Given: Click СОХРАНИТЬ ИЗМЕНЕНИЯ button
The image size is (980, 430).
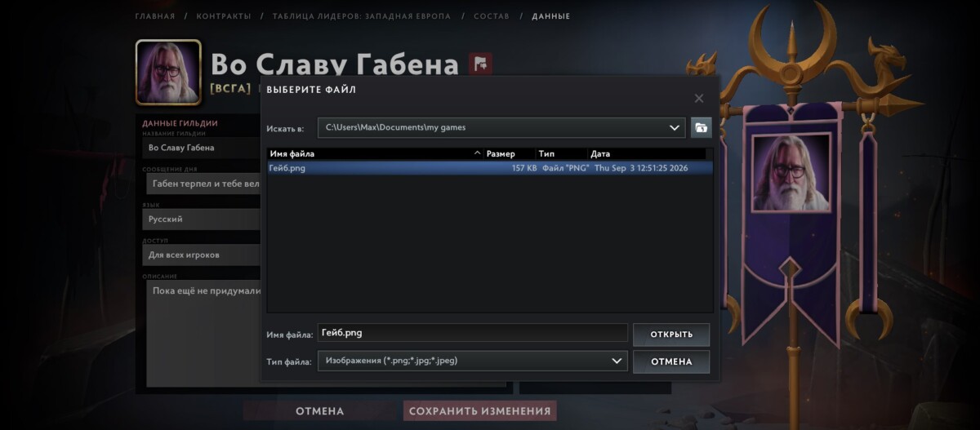Looking at the screenshot, I should point(480,411).
